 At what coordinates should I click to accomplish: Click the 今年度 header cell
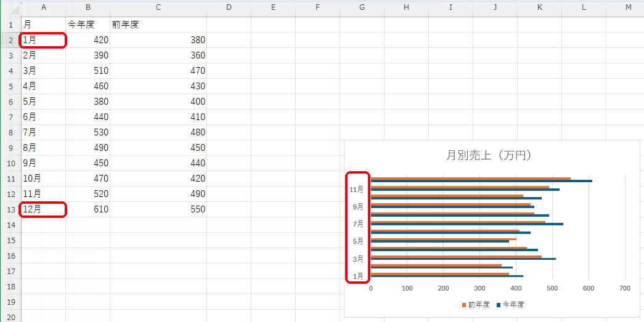click(x=88, y=25)
